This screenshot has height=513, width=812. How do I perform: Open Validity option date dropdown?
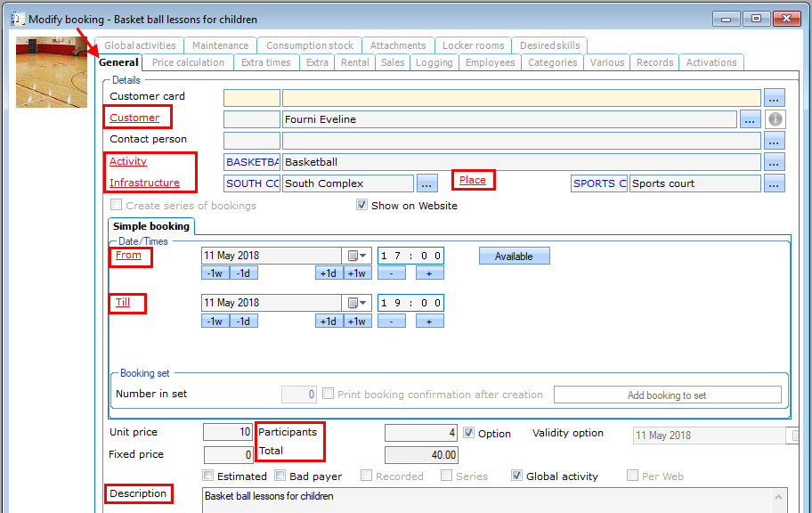tap(792, 436)
